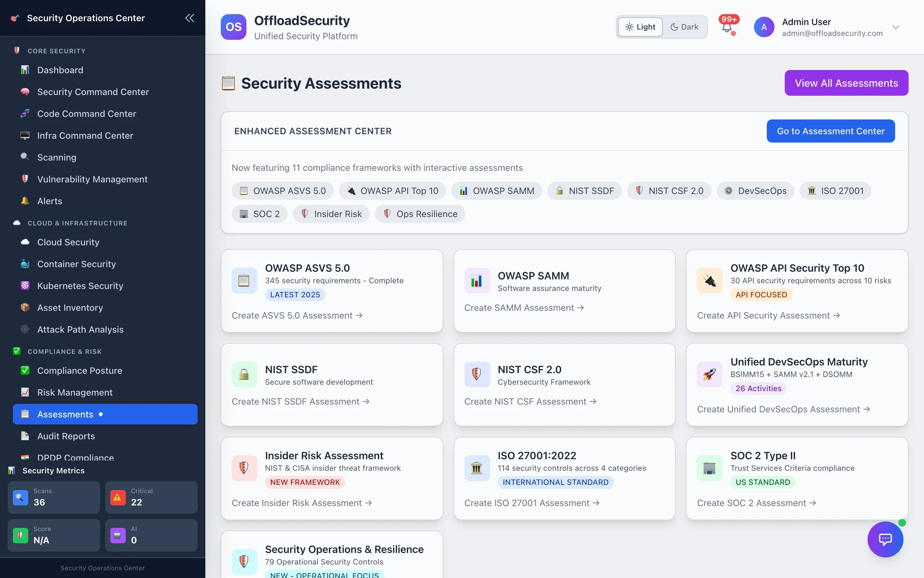Screen dimensions: 924x578
Task: Open notifications bell with 99+ badge
Action: (727, 27)
